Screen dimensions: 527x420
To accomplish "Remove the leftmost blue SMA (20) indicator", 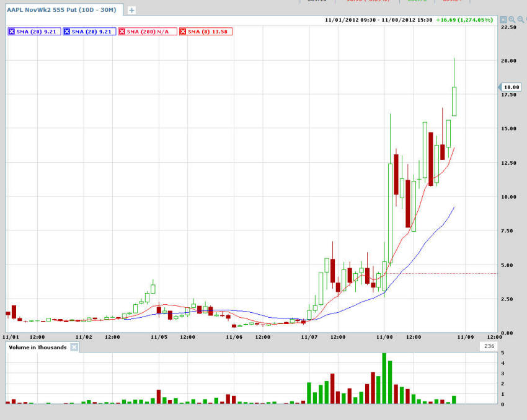I will coord(12,32).
